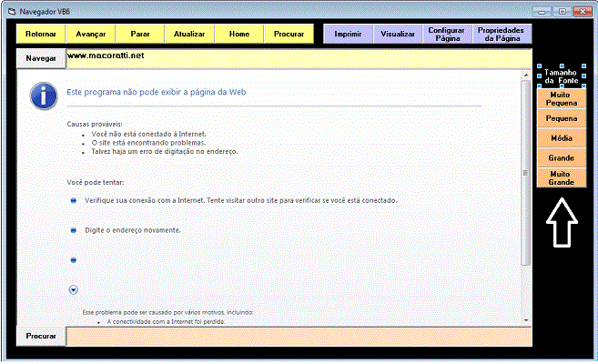The image size is (598, 364).
Task: Click the bullet icon beside 'Digite o endereço novamente'
Action: point(73,230)
